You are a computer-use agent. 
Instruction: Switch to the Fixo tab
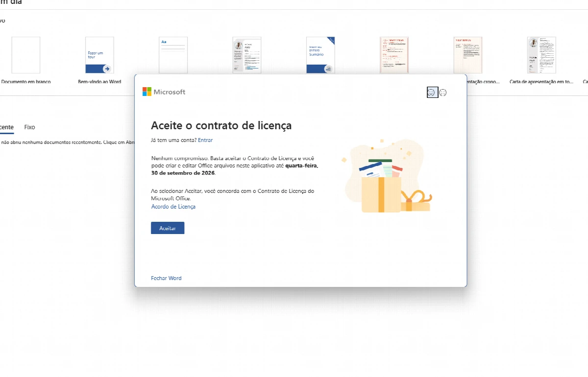[29, 127]
